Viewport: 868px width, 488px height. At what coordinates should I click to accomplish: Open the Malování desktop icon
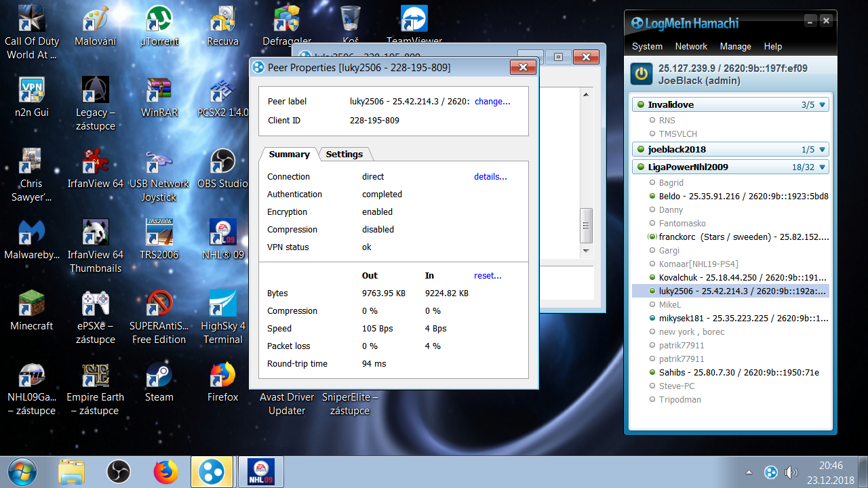pyautogui.click(x=95, y=26)
